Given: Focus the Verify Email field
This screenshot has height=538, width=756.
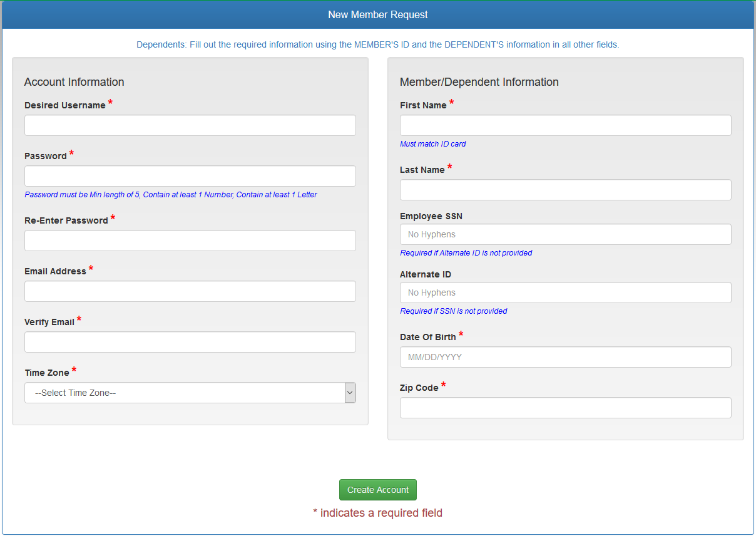Looking at the screenshot, I should point(190,342).
